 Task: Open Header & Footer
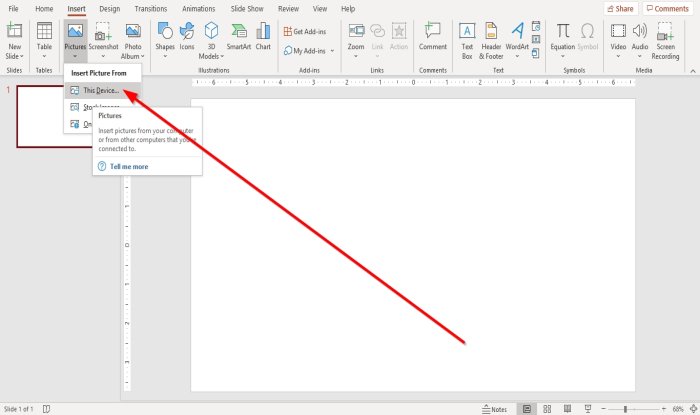tap(491, 40)
